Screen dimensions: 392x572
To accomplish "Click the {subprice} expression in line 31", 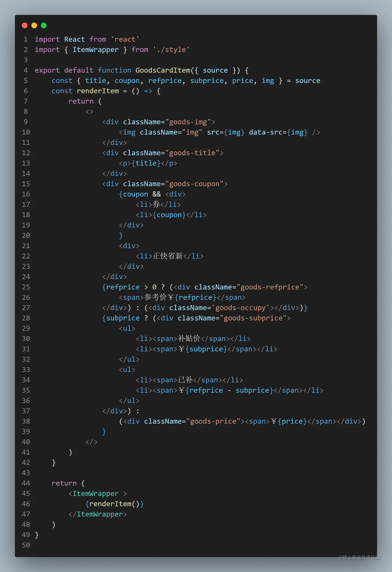I will coord(206,349).
